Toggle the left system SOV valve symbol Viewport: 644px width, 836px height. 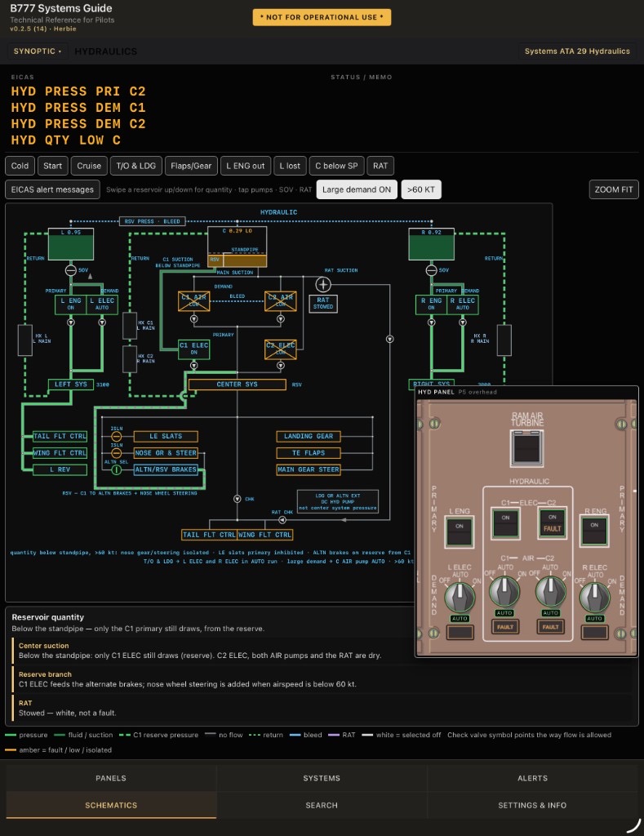tap(71, 270)
